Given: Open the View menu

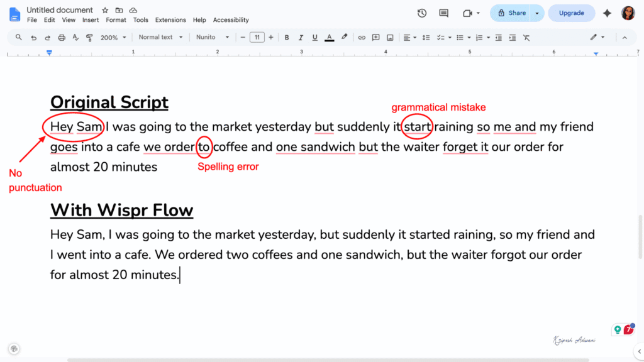Looking at the screenshot, I should point(69,20).
